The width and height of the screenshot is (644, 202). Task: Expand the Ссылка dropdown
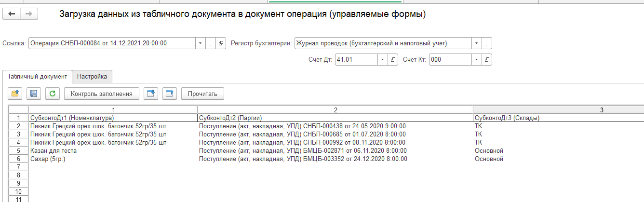pyautogui.click(x=200, y=43)
